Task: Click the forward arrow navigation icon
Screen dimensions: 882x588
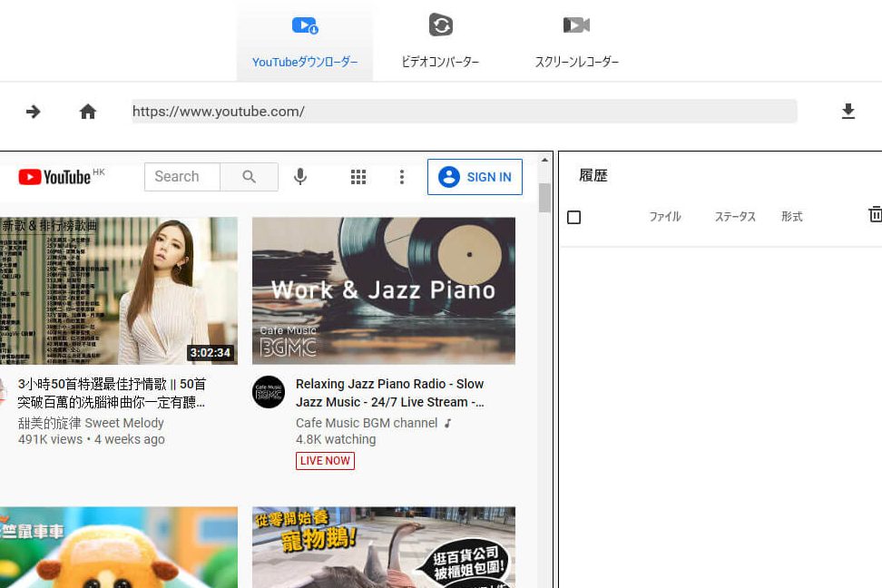Action: [x=34, y=112]
